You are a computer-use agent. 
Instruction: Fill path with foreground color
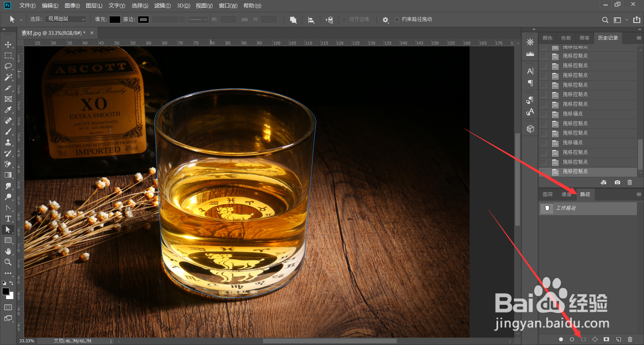coord(561,339)
